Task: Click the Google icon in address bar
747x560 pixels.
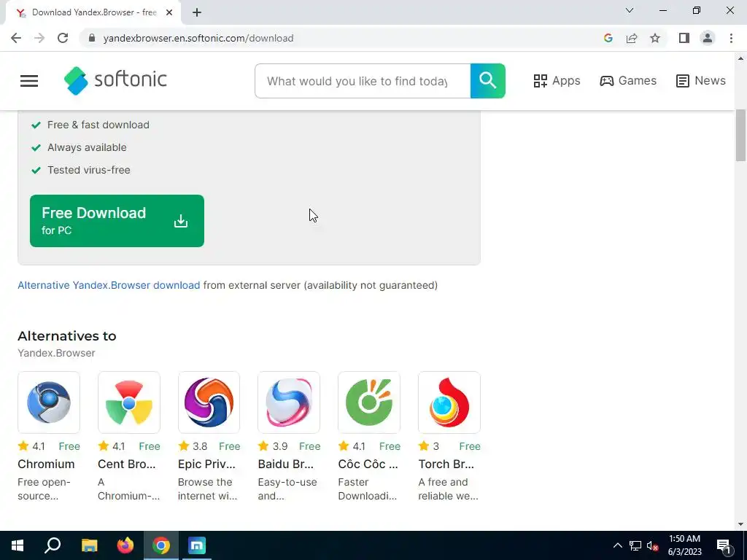Action: coord(608,38)
